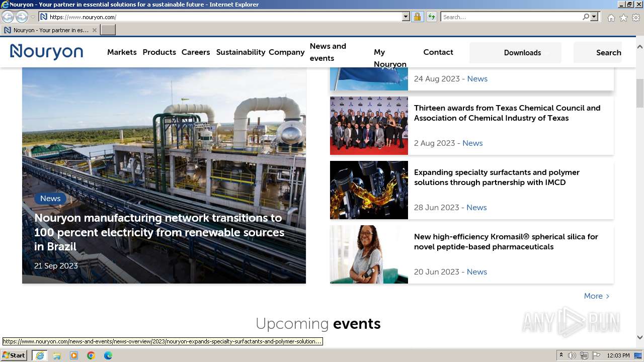Screen dimensions: 644x362
Task: Click the IE Forward navigation arrow
Action: [x=22, y=17]
